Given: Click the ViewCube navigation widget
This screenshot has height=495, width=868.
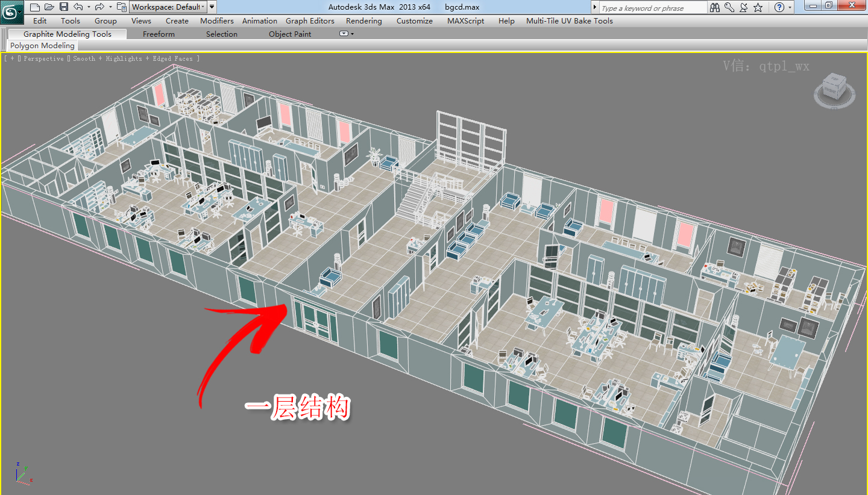Looking at the screenshot, I should (x=834, y=90).
